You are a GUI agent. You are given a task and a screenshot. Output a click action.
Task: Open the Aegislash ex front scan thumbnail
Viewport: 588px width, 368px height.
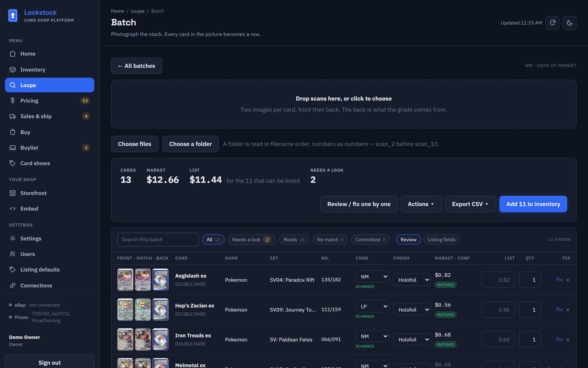tap(125, 280)
